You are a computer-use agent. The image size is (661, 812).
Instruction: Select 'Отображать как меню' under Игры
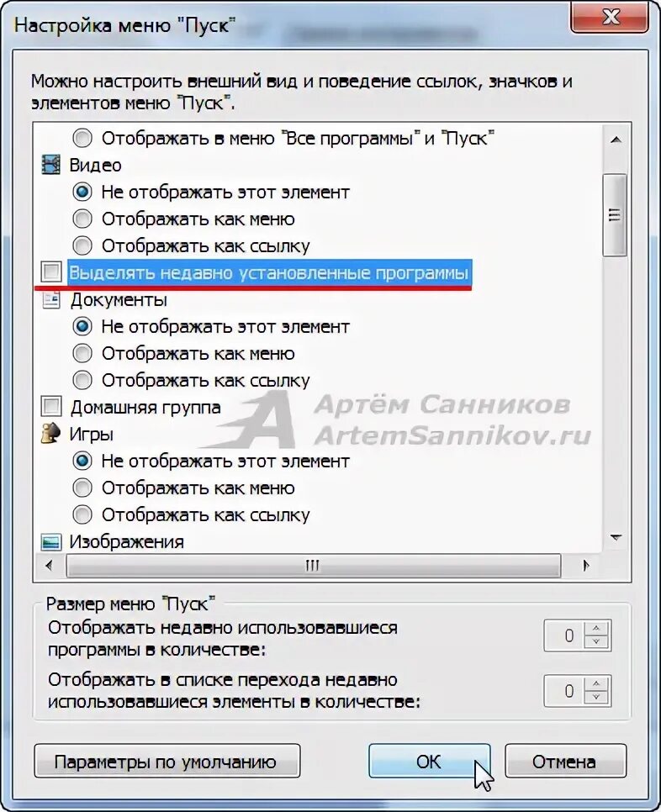tap(82, 488)
